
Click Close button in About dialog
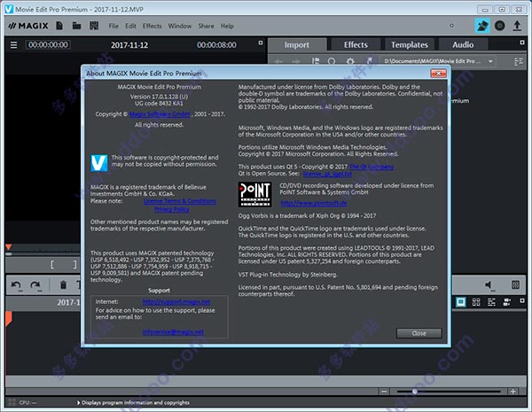[x=419, y=333]
